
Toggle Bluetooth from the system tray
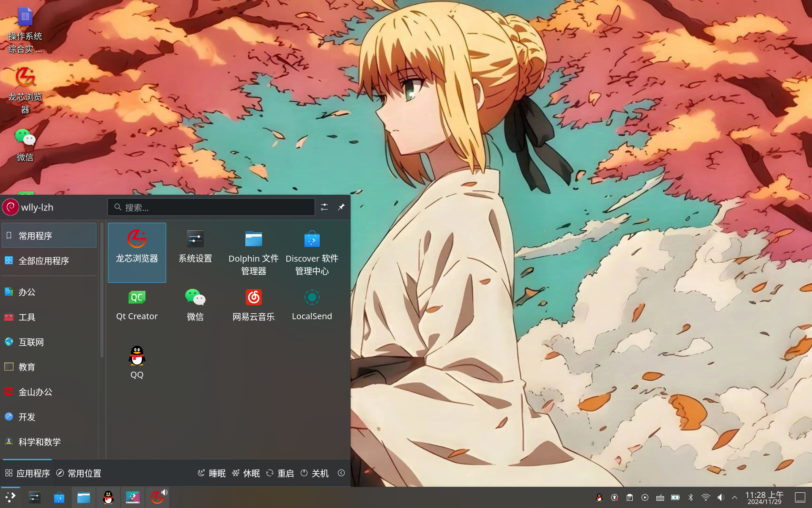tap(691, 497)
